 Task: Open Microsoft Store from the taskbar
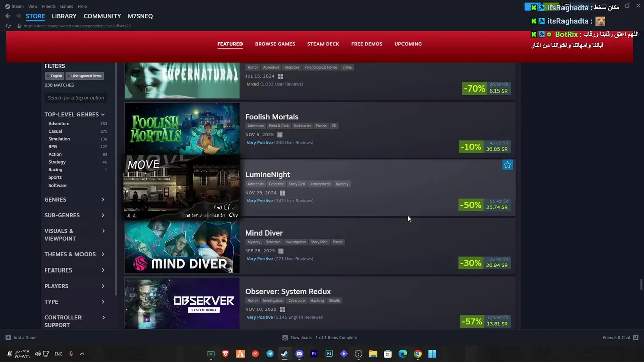(388, 354)
